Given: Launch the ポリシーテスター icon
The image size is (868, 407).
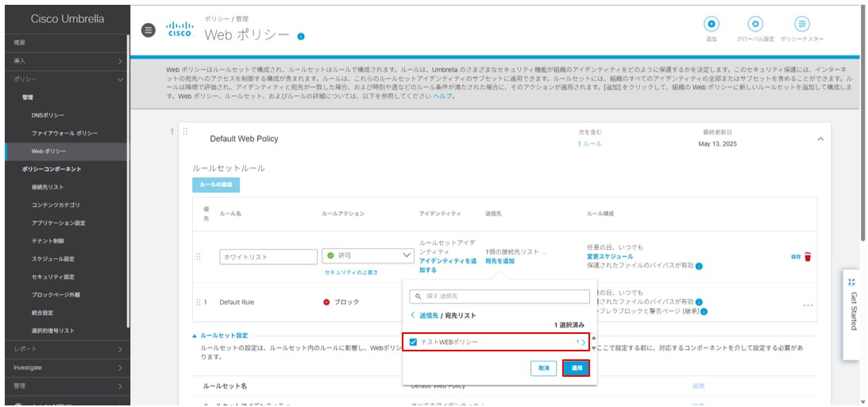Looking at the screenshot, I should [802, 24].
